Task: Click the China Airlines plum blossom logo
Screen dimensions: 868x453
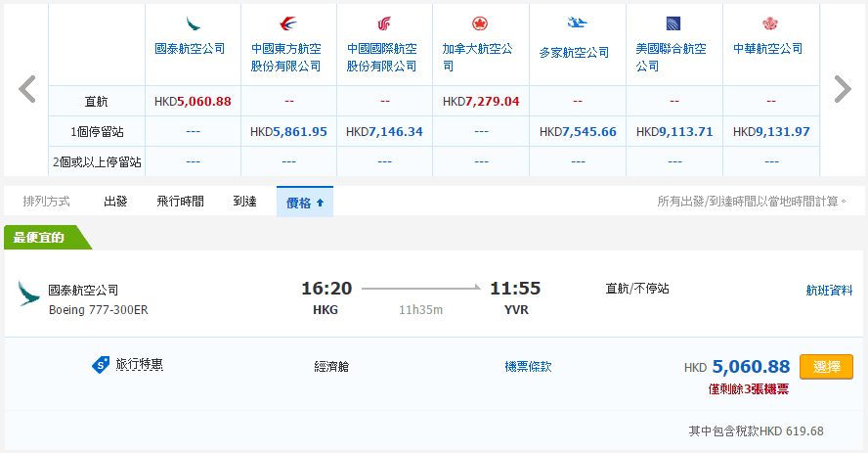Action: [x=769, y=23]
